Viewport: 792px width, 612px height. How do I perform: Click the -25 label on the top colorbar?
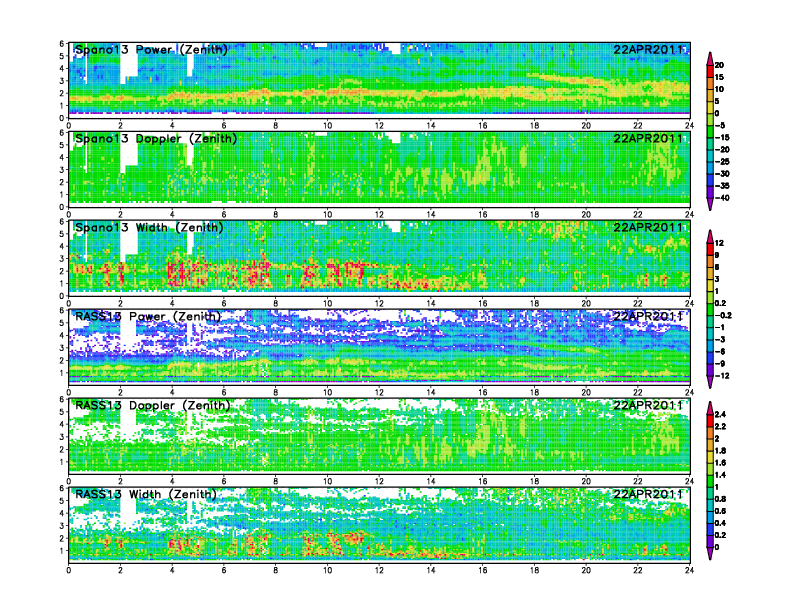tap(722, 162)
